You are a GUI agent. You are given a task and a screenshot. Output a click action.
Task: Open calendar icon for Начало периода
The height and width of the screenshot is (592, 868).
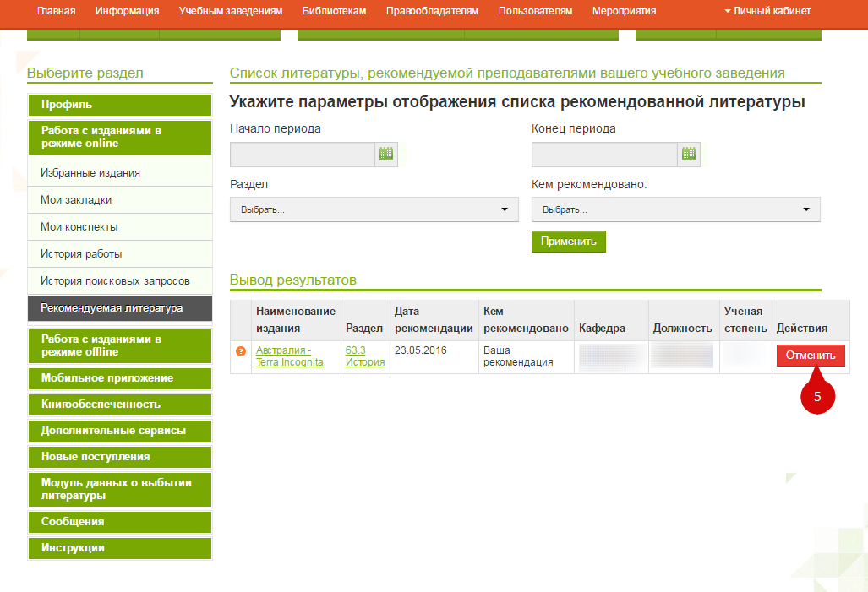[387, 154]
